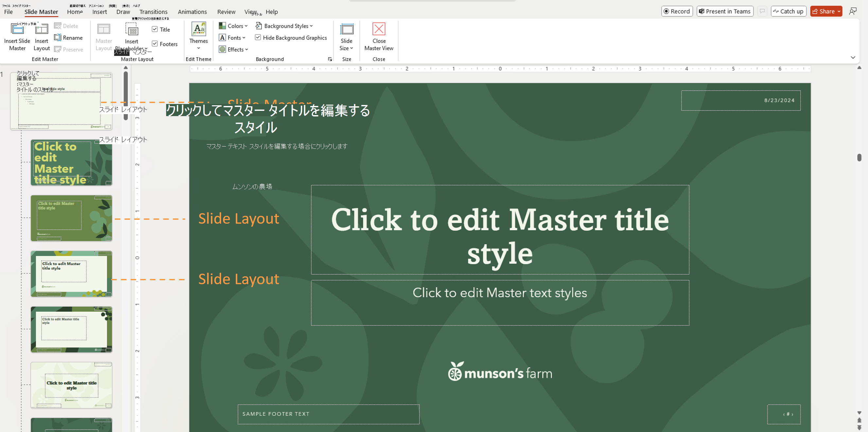Switch to the Help tab

[x=271, y=12]
